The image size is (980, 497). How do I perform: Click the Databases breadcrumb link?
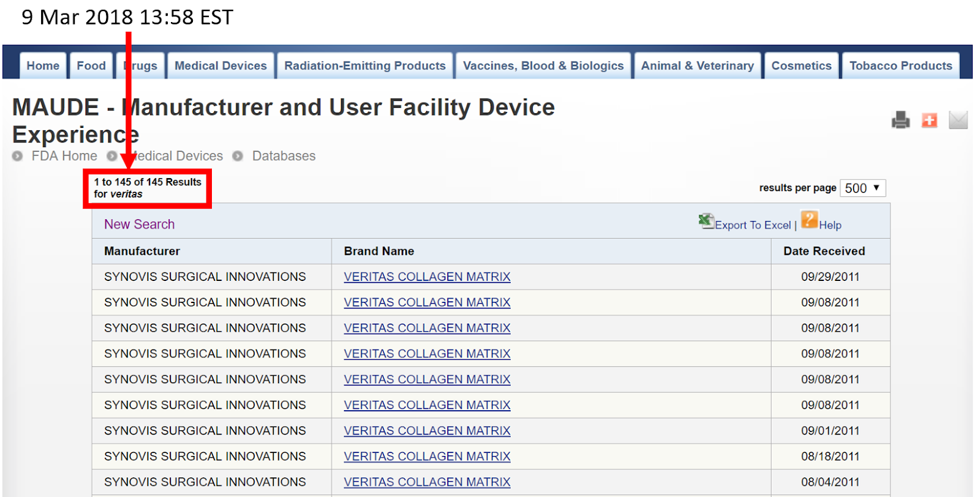coord(284,156)
